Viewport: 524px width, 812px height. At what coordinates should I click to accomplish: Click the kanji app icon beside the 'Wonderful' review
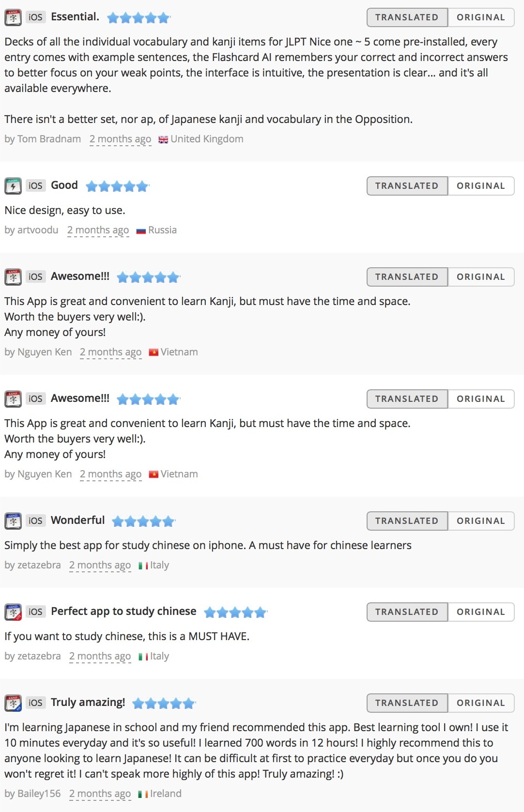click(x=13, y=521)
